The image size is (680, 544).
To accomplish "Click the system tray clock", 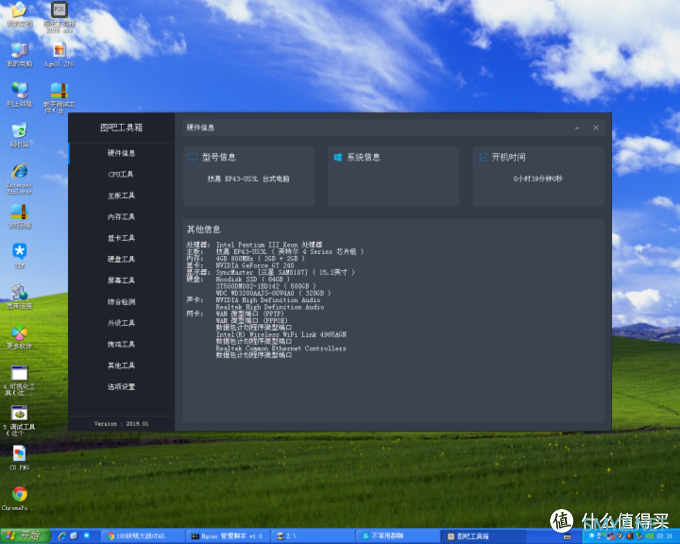I will click(x=664, y=536).
